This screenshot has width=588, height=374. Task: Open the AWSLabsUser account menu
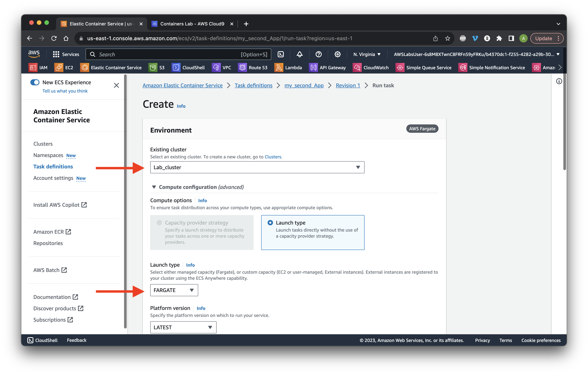(x=477, y=54)
